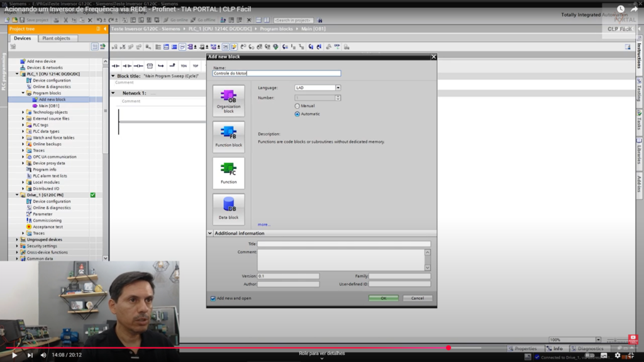This screenshot has height=362, width=644.
Task: Insert the TOF timer instruction
Action: (196, 65)
